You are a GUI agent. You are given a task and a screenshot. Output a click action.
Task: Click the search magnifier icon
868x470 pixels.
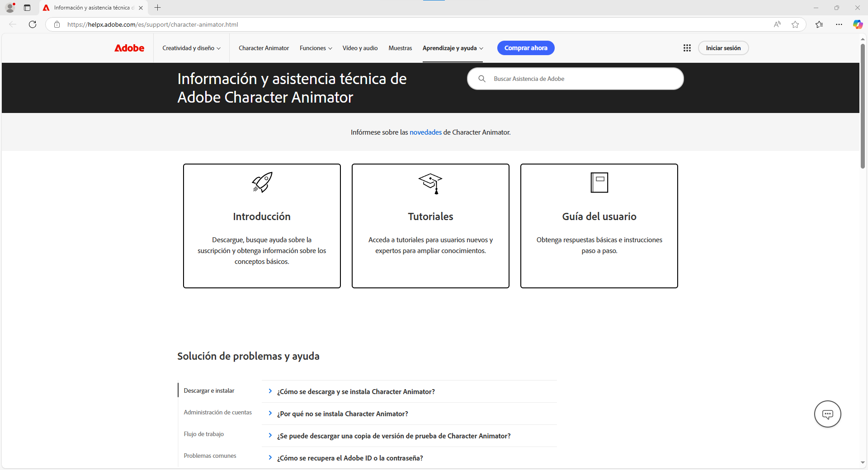tap(482, 79)
